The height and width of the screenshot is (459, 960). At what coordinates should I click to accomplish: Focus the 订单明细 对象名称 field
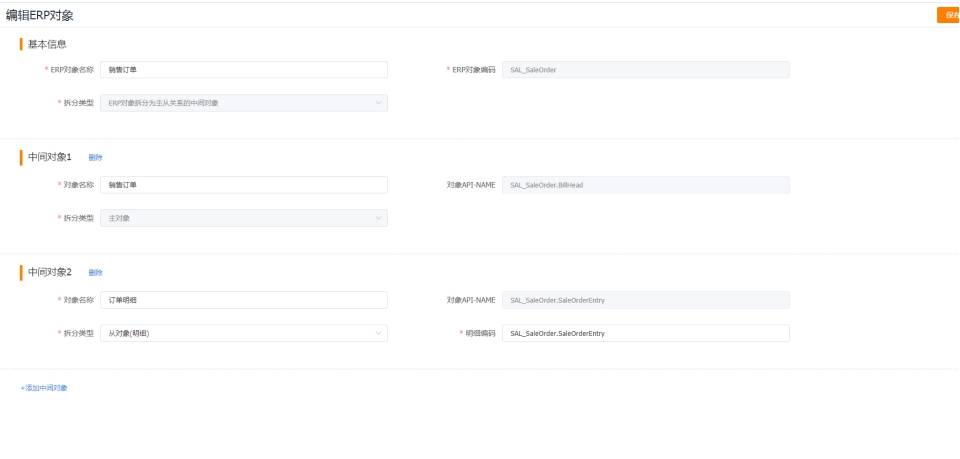click(244, 300)
